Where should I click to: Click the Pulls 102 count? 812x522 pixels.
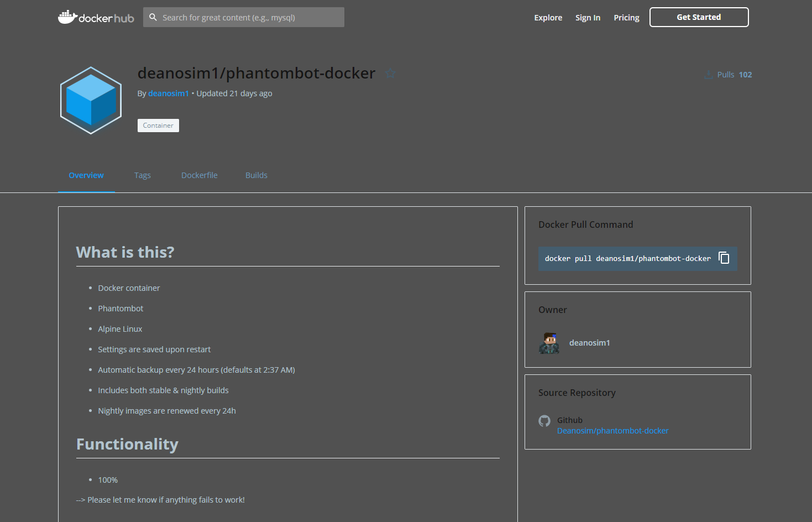click(735, 75)
